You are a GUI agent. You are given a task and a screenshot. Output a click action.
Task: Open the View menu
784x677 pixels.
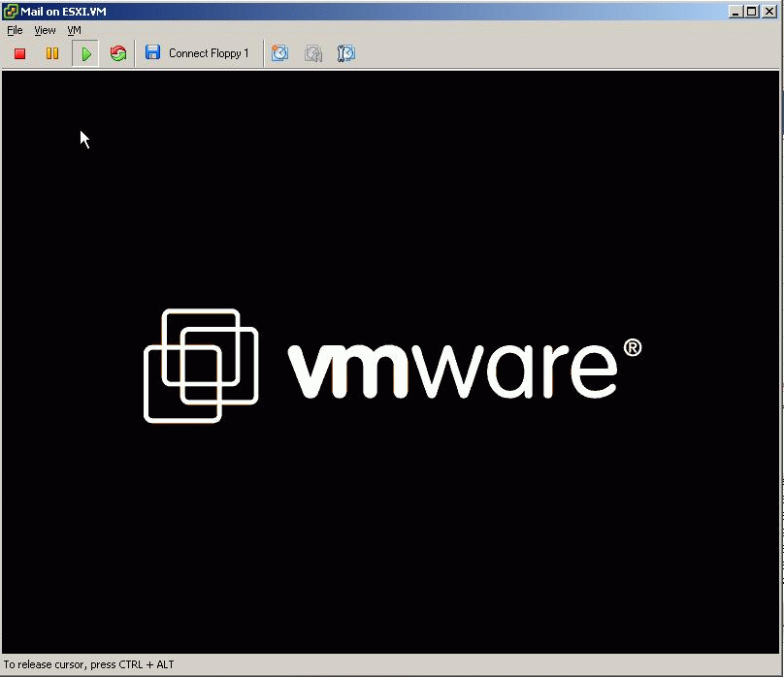(45, 30)
